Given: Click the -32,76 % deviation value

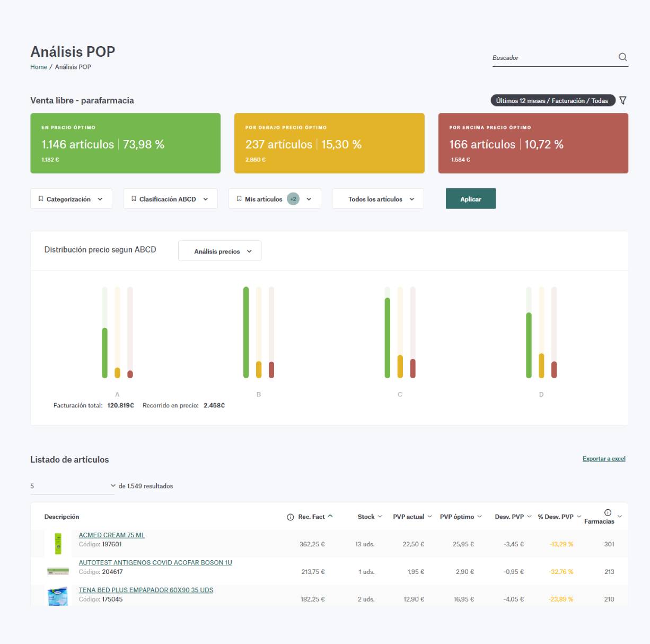Looking at the screenshot, I should click(561, 572).
